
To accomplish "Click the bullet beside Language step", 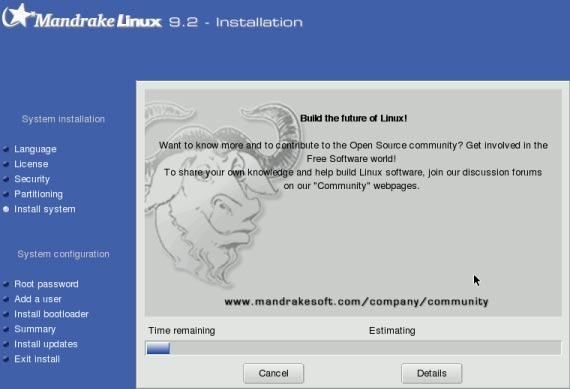I will point(6,149).
